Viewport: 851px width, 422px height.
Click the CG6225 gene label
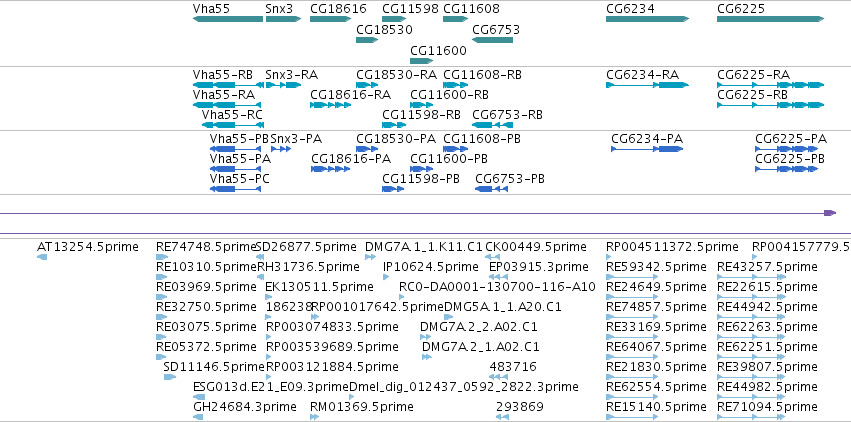(741, 9)
